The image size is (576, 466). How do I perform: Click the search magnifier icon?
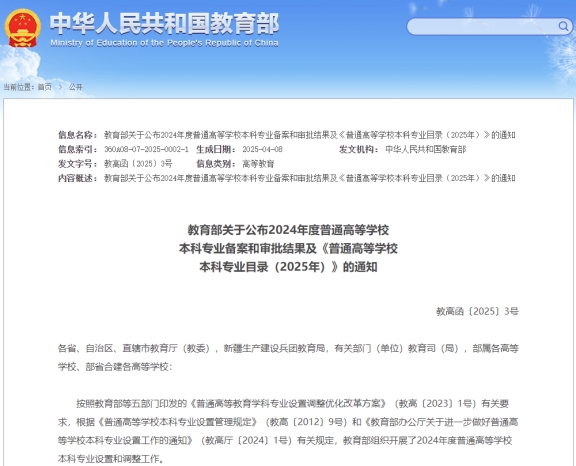563,26
